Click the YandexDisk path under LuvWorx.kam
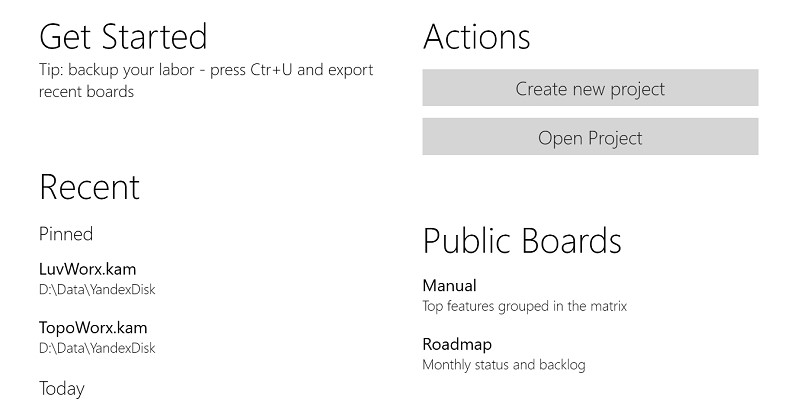800x400 pixels. pos(97,290)
